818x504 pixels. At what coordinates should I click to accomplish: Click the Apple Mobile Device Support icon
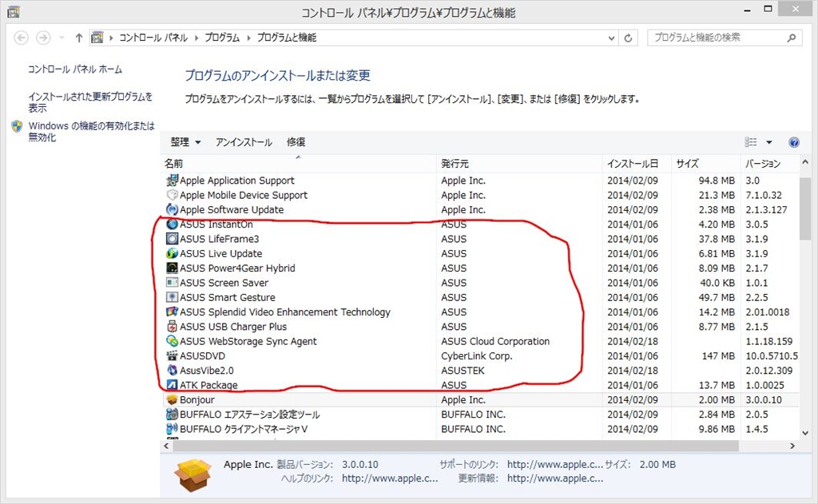coord(172,195)
